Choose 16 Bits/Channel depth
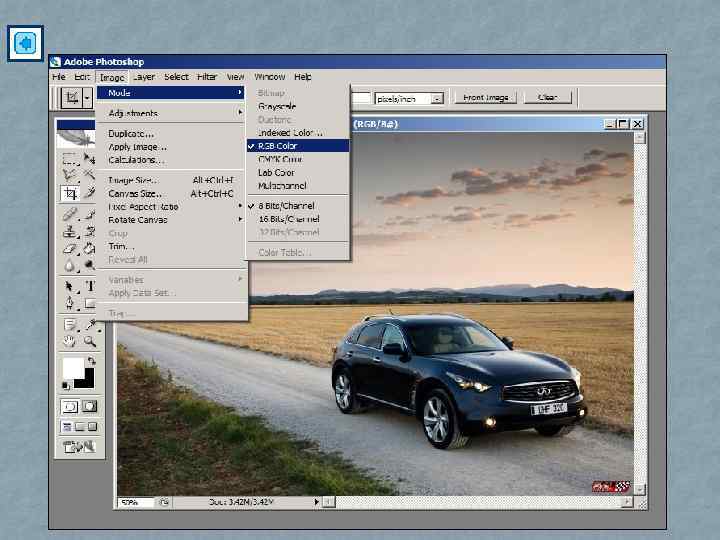The height and width of the screenshot is (540, 720). tap(298, 219)
